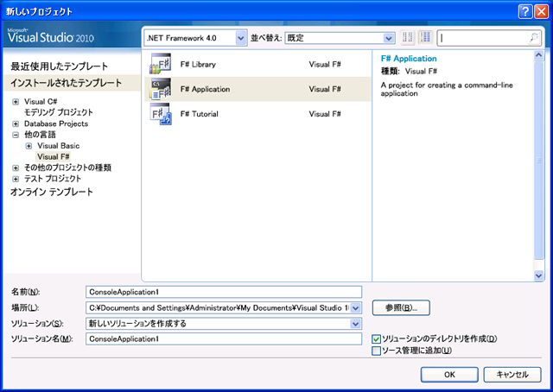
Task: Expand the Visual C# tree node
Action: click(16, 102)
